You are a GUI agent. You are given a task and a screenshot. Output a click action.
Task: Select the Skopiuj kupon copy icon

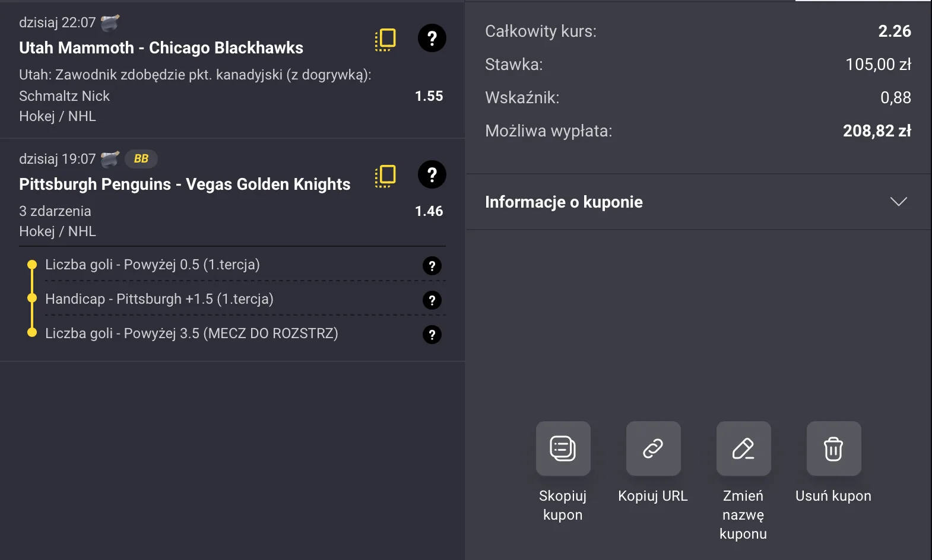pyautogui.click(x=562, y=448)
